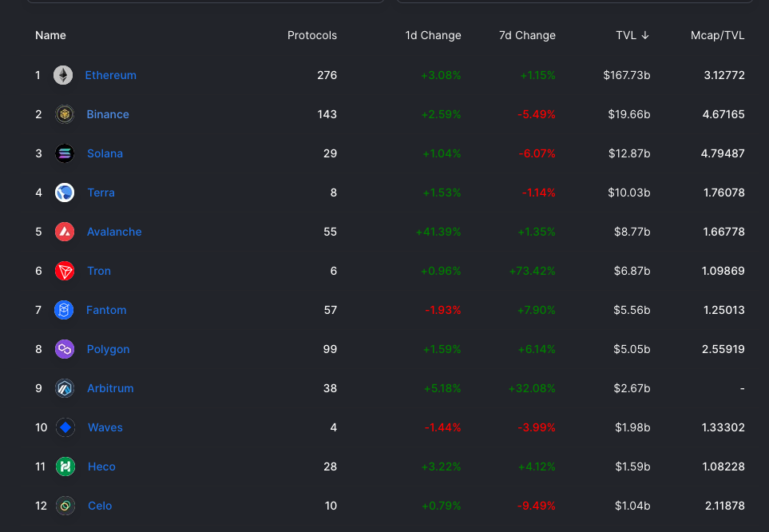Sort by Mcap/TVL column header
Viewport: 769px width, 532px height.
coord(718,35)
